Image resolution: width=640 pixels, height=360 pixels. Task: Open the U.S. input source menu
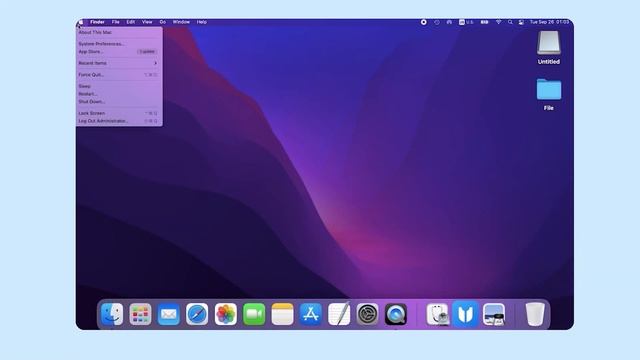tap(466, 22)
